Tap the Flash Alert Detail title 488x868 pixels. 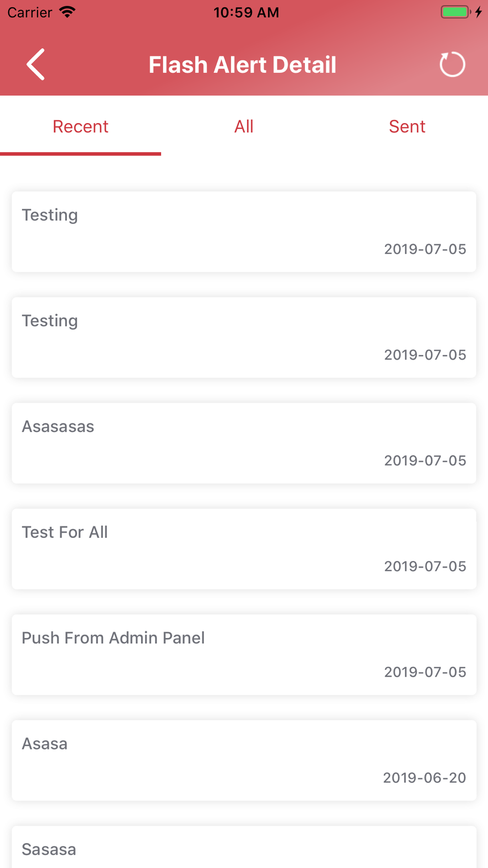(243, 64)
